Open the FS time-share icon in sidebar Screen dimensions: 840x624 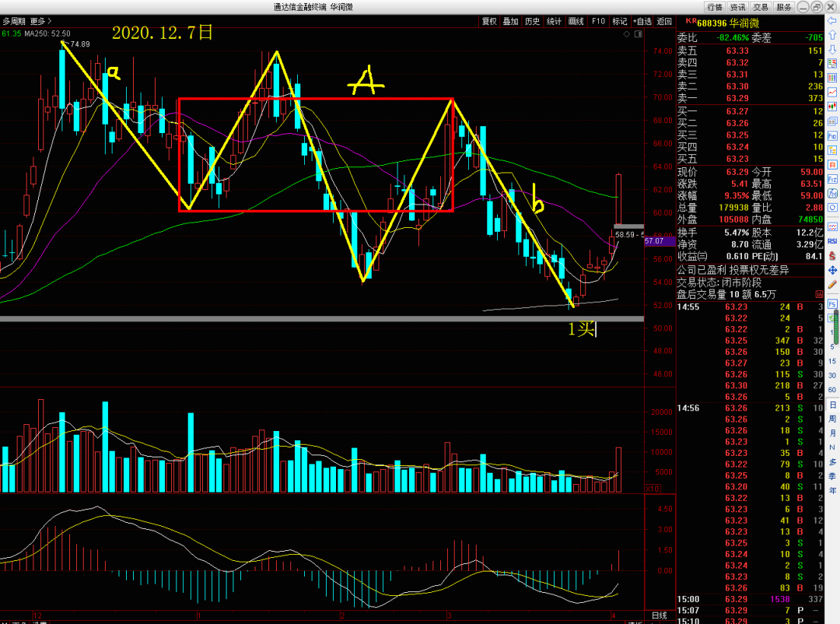832,304
